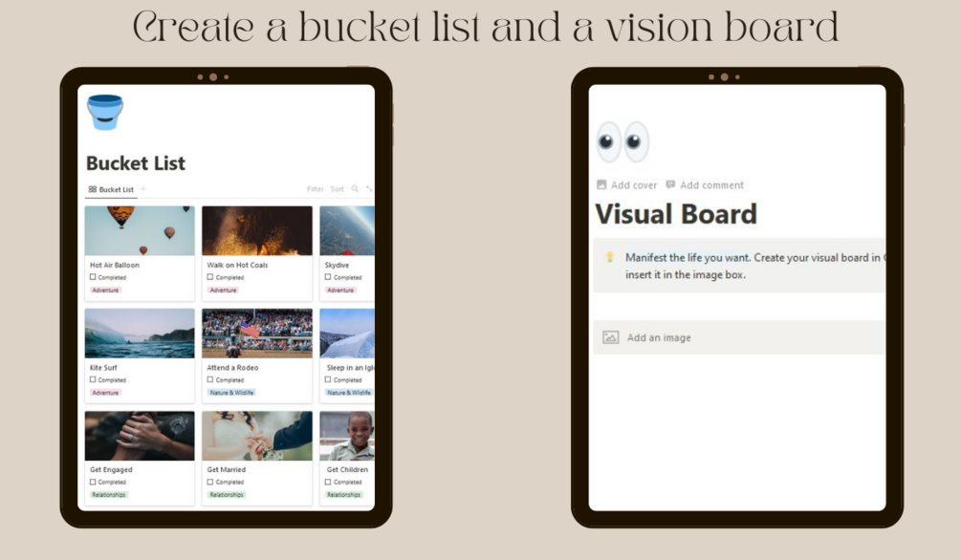This screenshot has width=961, height=560.
Task: Open the Sort options
Action: pos(338,188)
